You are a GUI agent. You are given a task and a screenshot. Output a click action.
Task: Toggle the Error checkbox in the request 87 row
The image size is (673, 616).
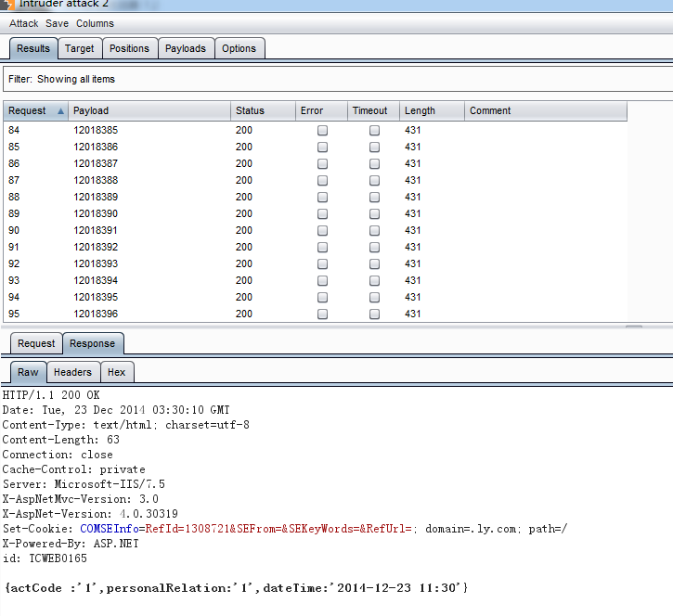click(322, 181)
